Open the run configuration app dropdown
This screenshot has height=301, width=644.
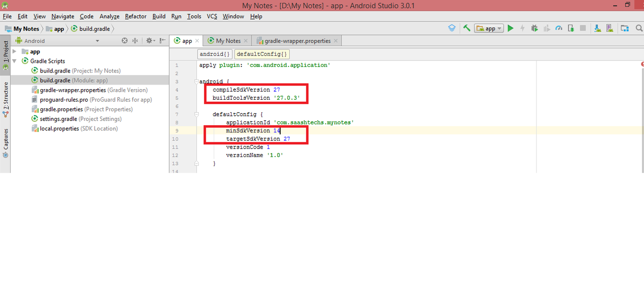[x=489, y=28]
